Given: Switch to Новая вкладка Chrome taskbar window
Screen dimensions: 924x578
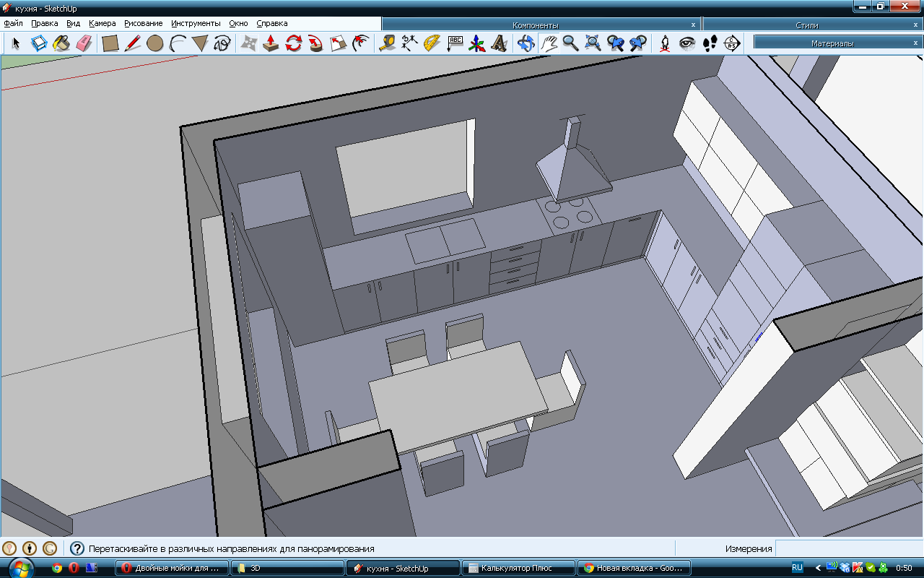Looking at the screenshot, I should coord(634,568).
